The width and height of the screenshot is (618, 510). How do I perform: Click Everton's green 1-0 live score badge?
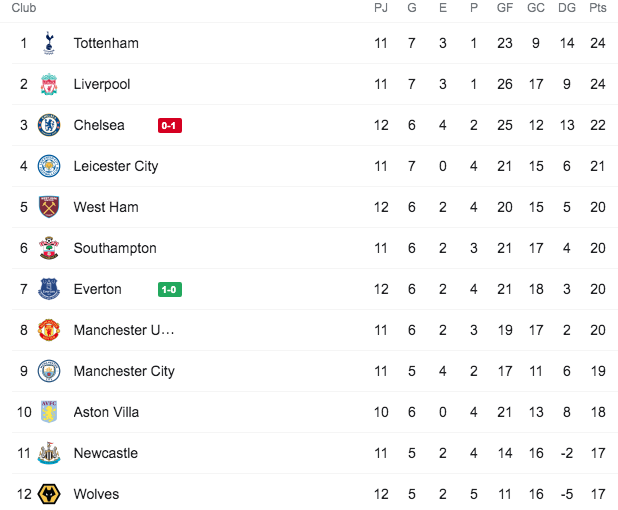click(170, 290)
